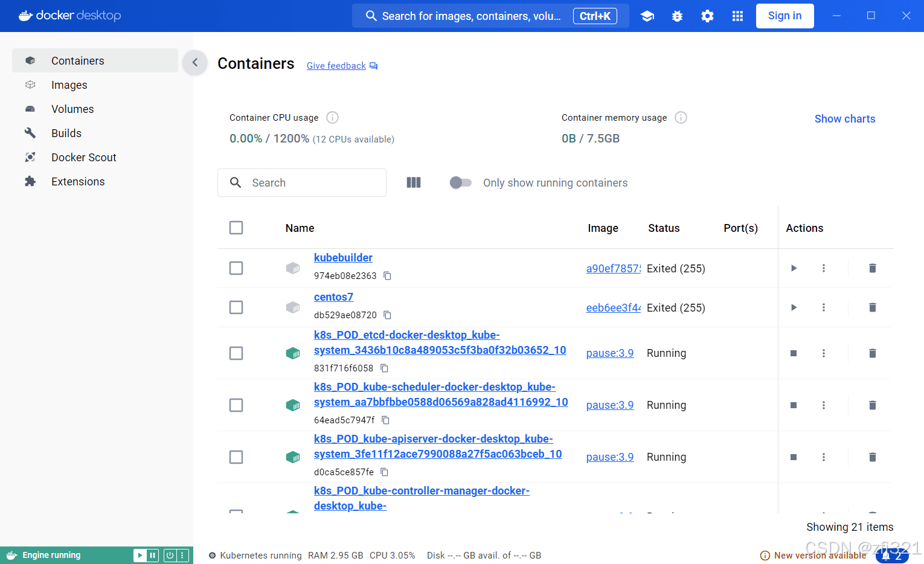The height and width of the screenshot is (564, 924).
Task: Pause the Docker engine from status bar
Action: (x=153, y=555)
